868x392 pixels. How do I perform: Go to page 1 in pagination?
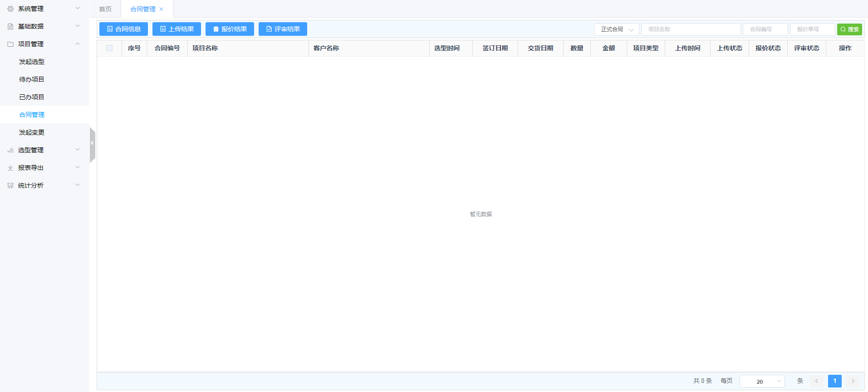pyautogui.click(x=834, y=381)
